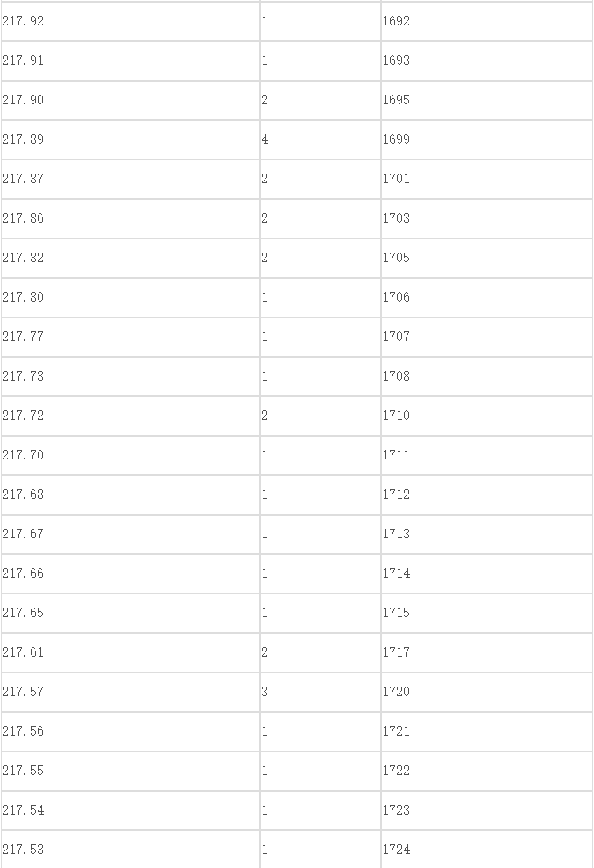Image resolution: width=594 pixels, height=868 pixels.
Task: Click the cumulative value 1717
Action: pyautogui.click(x=487, y=652)
